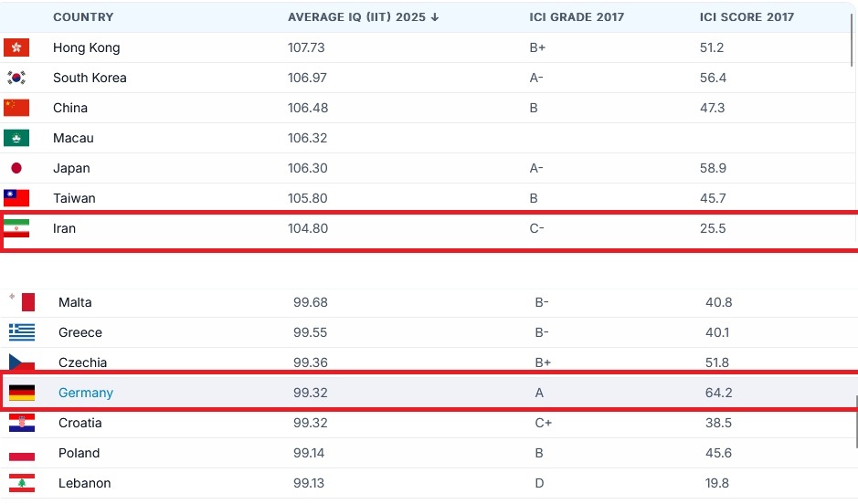Click the Czechia flag icon

[22, 362]
